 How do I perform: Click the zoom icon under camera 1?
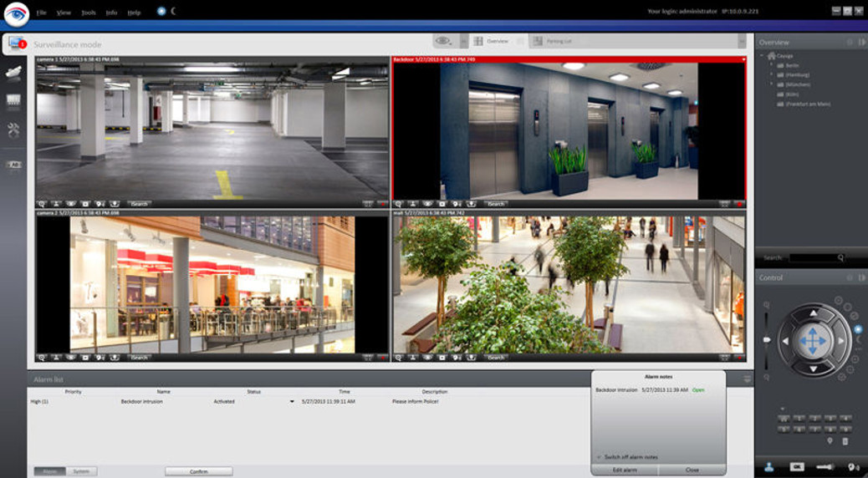[43, 204]
